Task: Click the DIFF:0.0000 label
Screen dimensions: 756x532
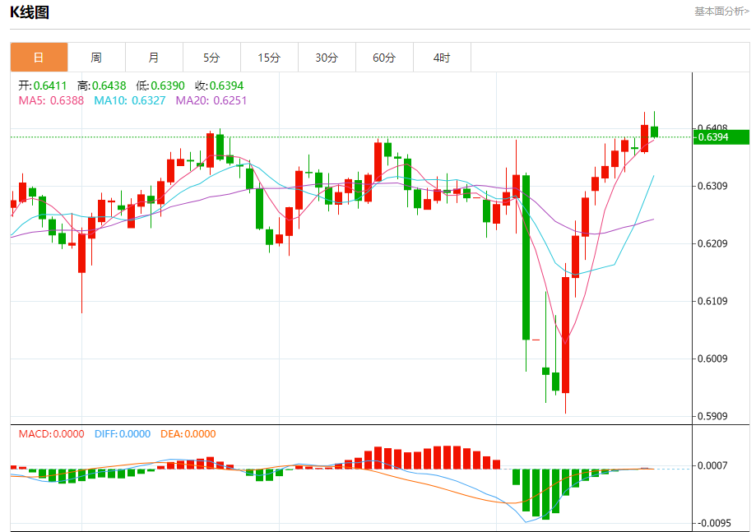Action: (123, 433)
